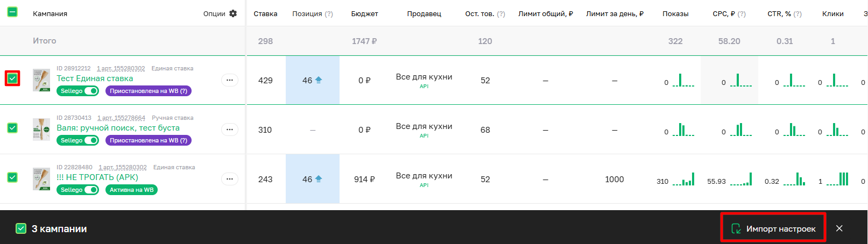Click the product thumbnail of Тест Единая ставка
The height and width of the screenshot is (244, 868).
click(41, 80)
